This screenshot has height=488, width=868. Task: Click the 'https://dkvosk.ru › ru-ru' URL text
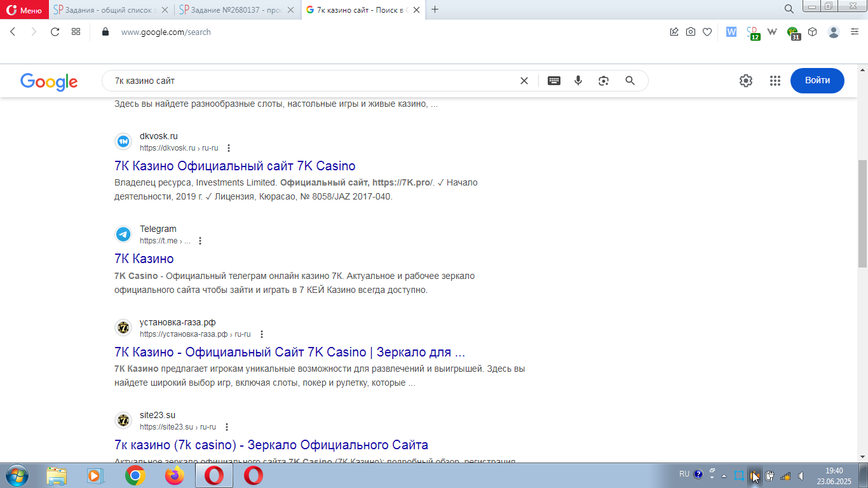[179, 148]
